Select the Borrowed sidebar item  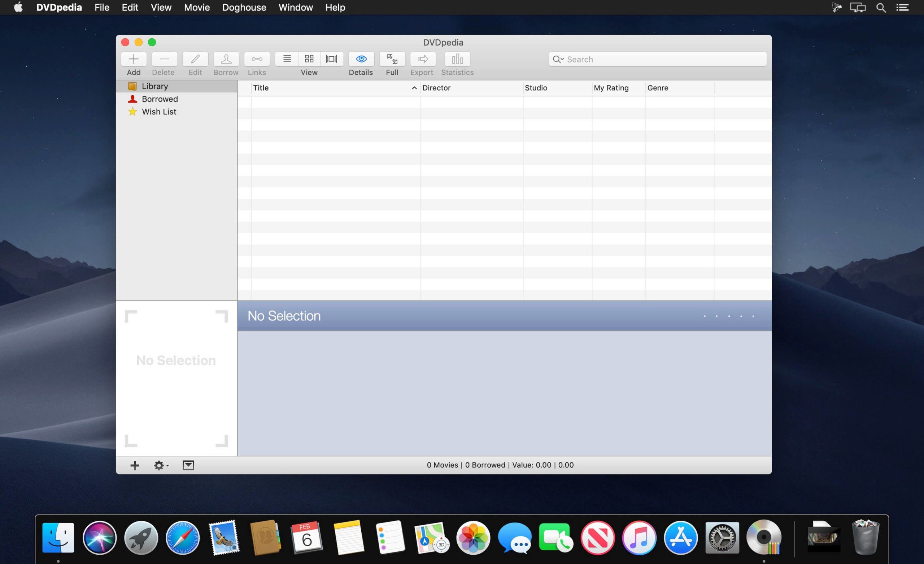tap(159, 99)
